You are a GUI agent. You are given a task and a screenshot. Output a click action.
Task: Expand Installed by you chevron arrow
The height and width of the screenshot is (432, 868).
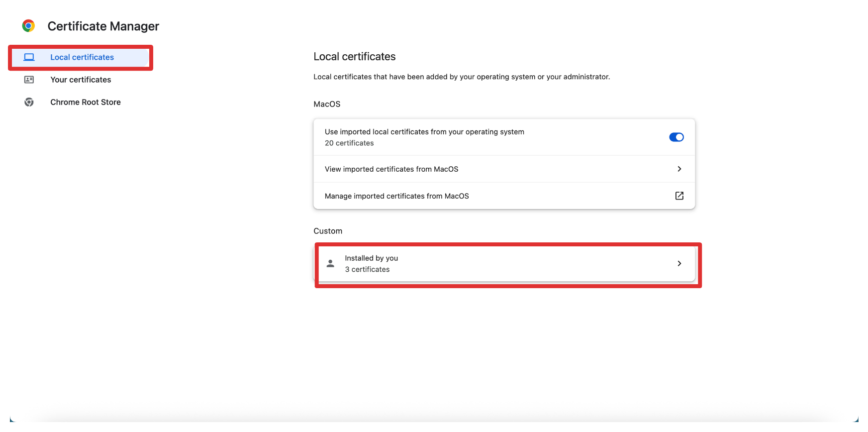(679, 263)
